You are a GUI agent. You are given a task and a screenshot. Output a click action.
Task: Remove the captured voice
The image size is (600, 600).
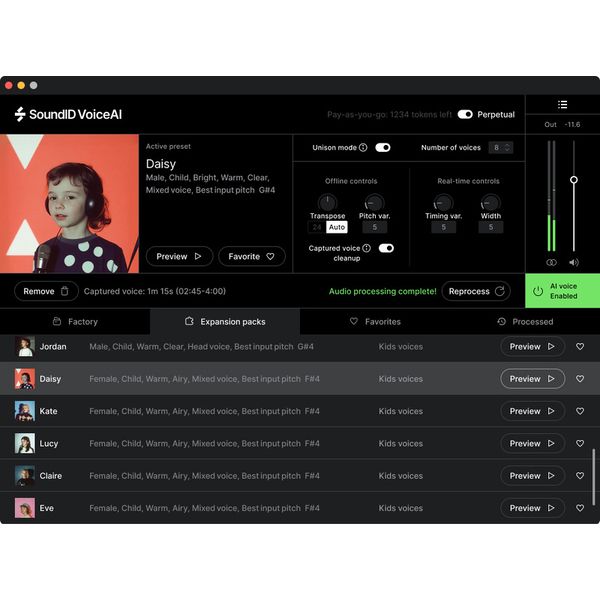[x=46, y=291]
